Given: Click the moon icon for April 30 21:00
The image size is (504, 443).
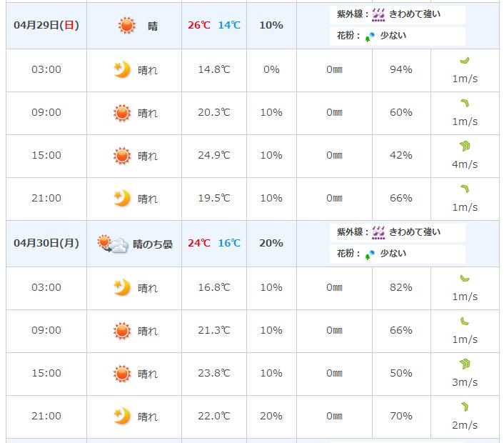Looking at the screenshot, I should tap(122, 416).
